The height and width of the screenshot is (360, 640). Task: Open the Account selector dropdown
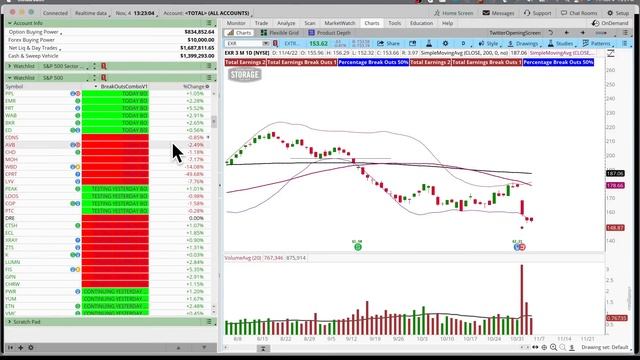tap(208, 13)
